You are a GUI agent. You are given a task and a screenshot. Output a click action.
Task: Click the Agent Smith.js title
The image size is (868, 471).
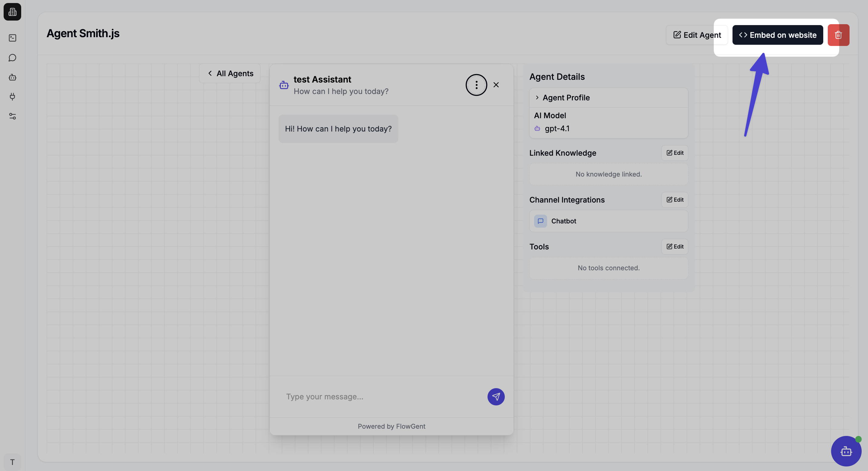point(83,33)
